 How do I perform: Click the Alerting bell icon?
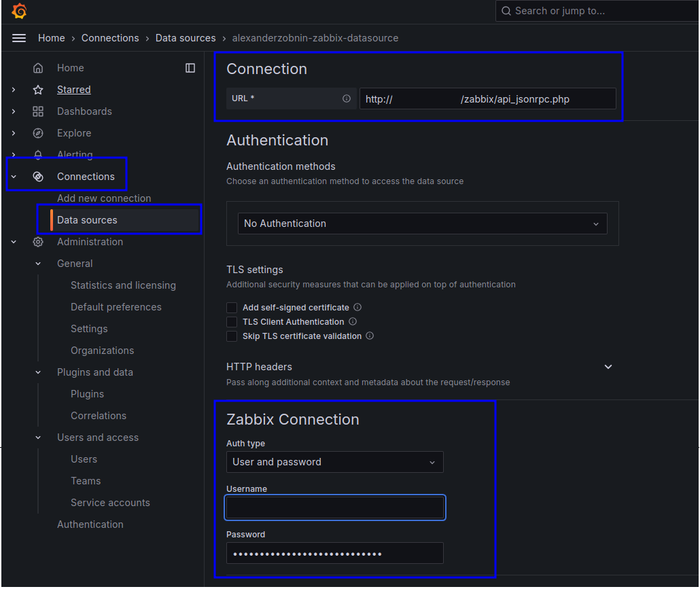[38, 154]
